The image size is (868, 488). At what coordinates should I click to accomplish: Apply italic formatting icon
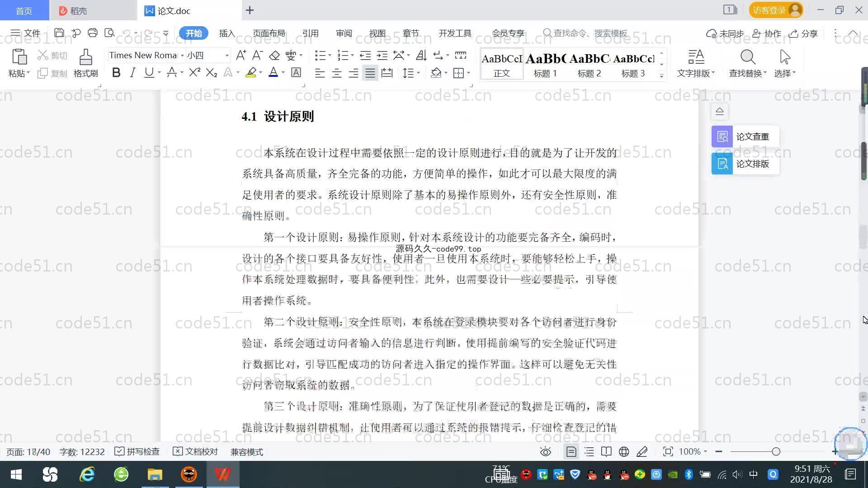point(132,73)
